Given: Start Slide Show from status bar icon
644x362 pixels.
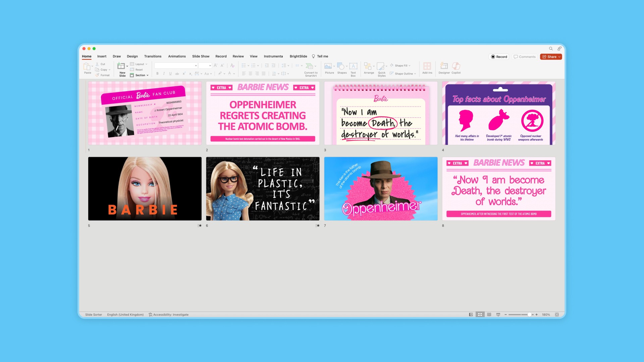Looking at the screenshot, I should pos(498,315).
